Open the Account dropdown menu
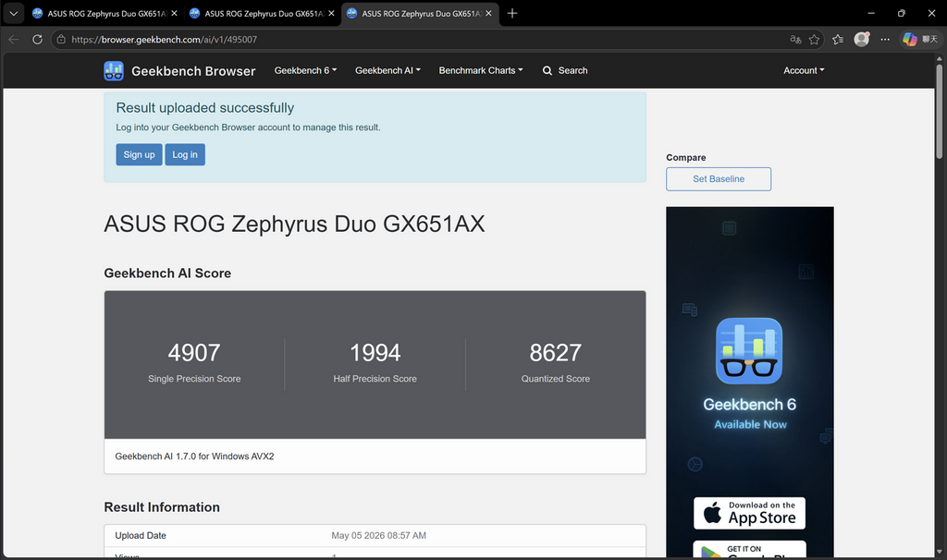The height and width of the screenshot is (560, 947). tap(804, 70)
